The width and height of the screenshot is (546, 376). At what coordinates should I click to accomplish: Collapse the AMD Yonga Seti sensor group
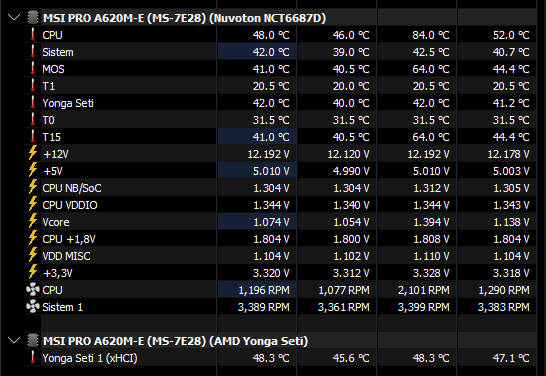pos(14,340)
